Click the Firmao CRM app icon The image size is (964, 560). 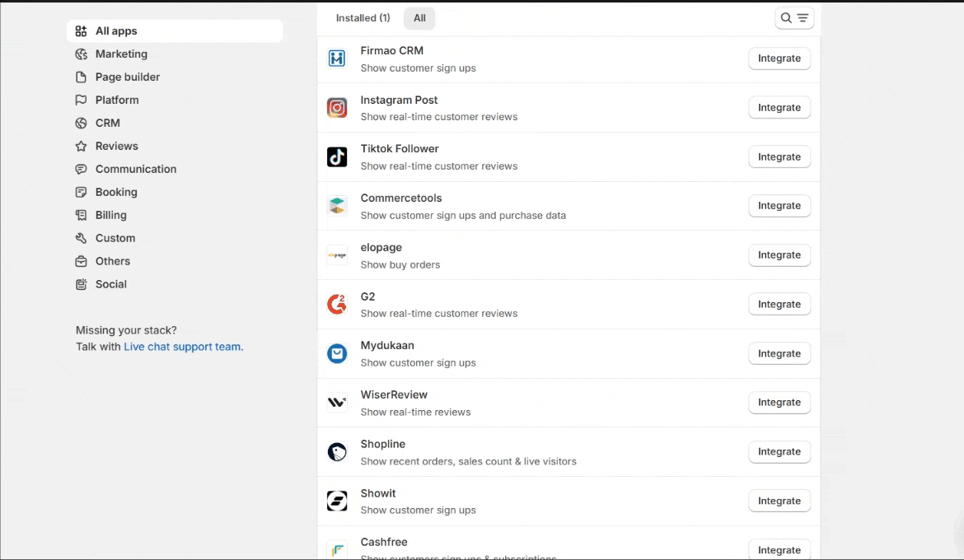pyautogui.click(x=337, y=58)
